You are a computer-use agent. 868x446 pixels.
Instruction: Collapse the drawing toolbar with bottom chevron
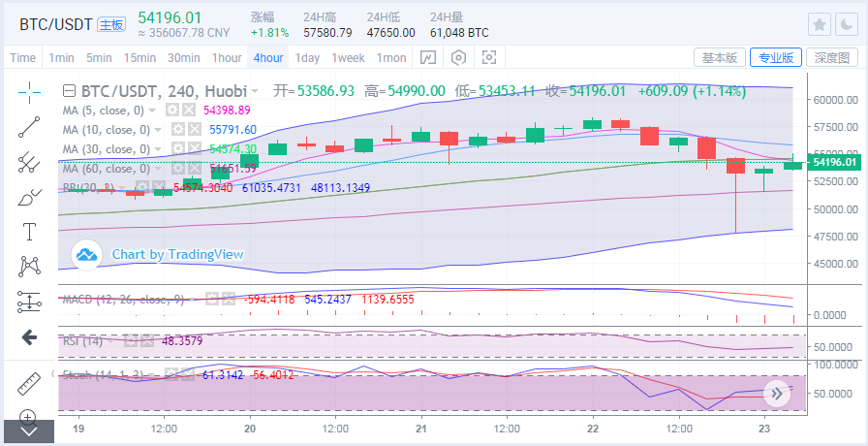29,431
